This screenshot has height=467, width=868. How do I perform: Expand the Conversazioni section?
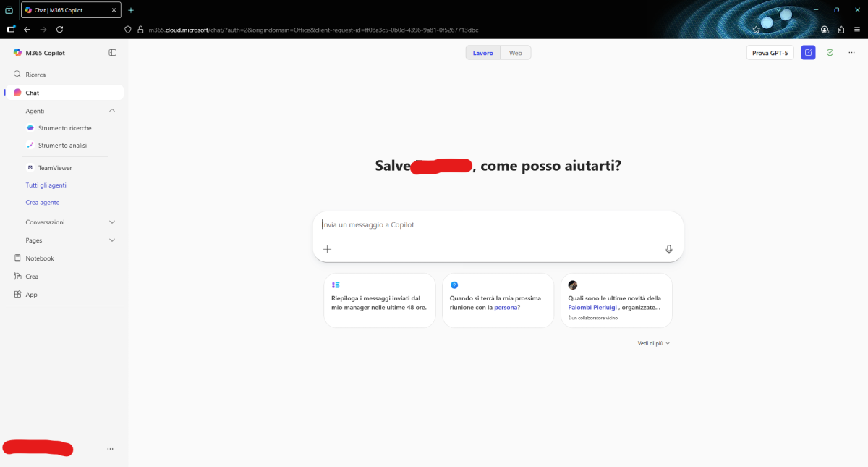[112, 222]
